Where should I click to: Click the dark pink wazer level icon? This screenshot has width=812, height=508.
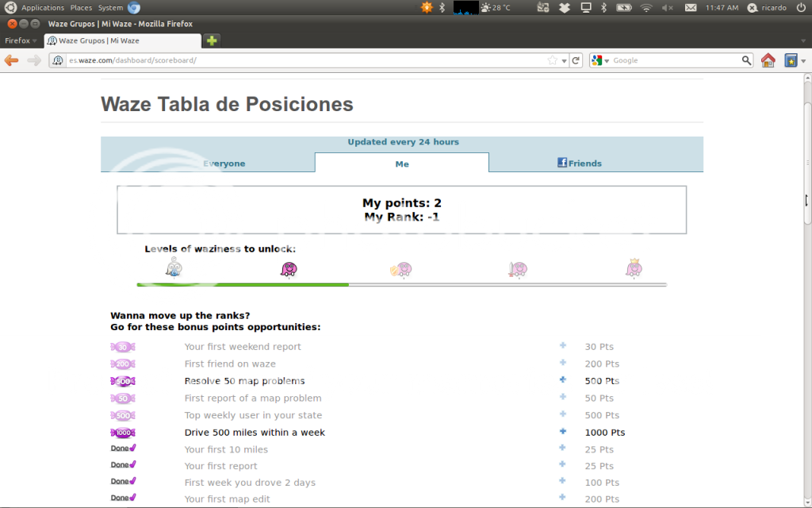(289, 269)
